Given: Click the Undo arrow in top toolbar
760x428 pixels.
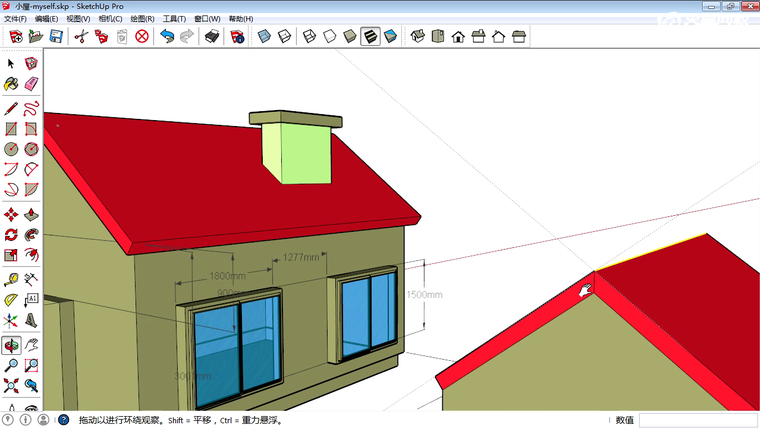Looking at the screenshot, I should click(166, 37).
